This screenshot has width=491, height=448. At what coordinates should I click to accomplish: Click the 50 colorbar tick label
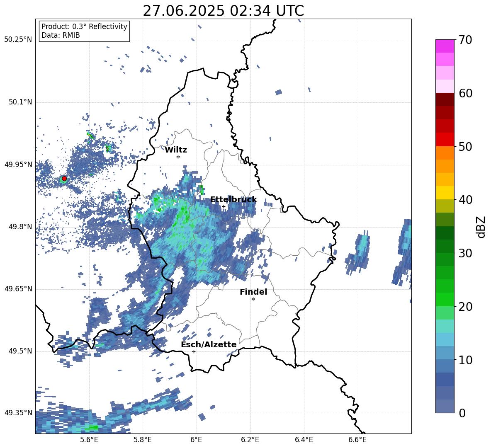[465, 146]
